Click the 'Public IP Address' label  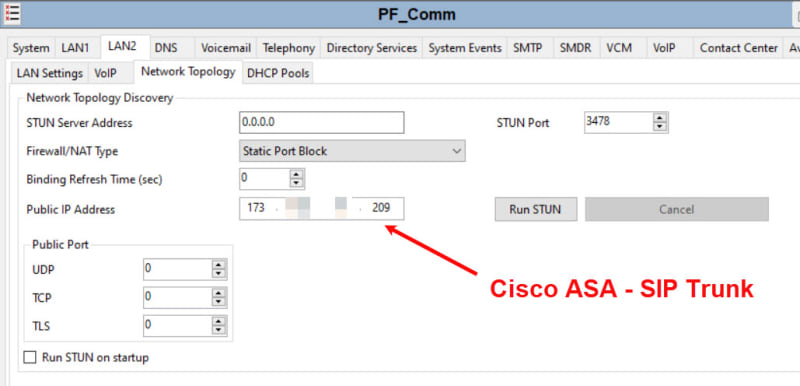[70, 209]
